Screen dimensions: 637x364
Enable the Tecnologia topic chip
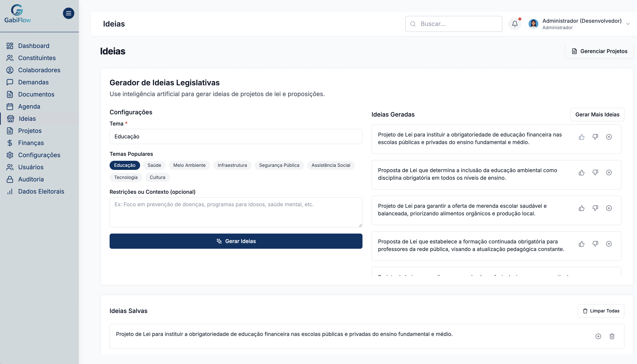tap(126, 177)
